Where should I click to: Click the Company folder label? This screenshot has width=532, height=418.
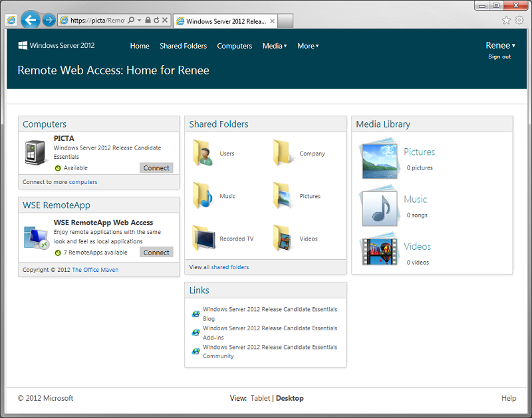(312, 154)
